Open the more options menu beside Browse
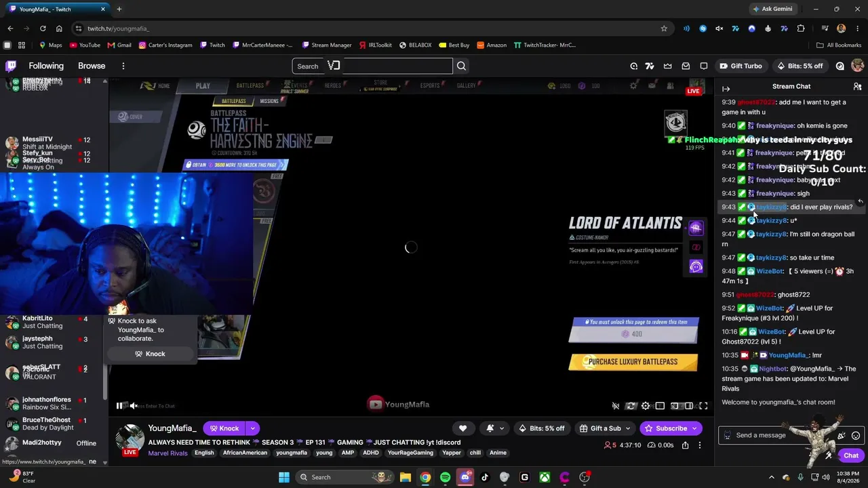This screenshot has height=488, width=868. pos(123,66)
